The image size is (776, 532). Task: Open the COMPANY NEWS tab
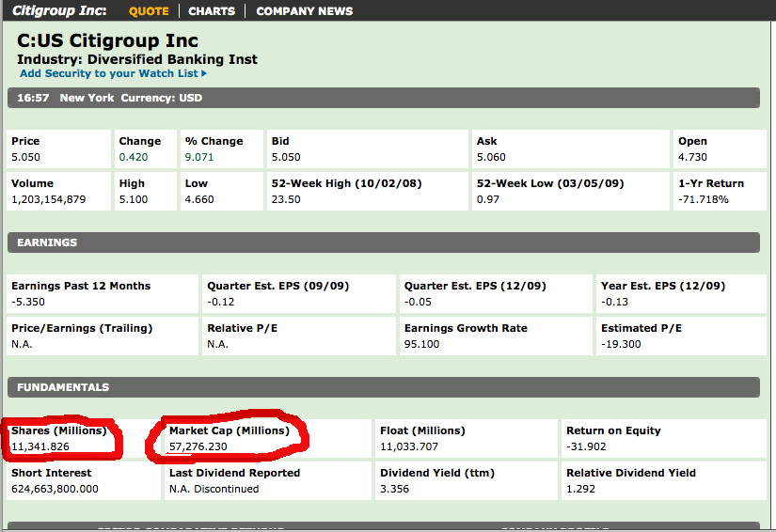pyautogui.click(x=305, y=11)
